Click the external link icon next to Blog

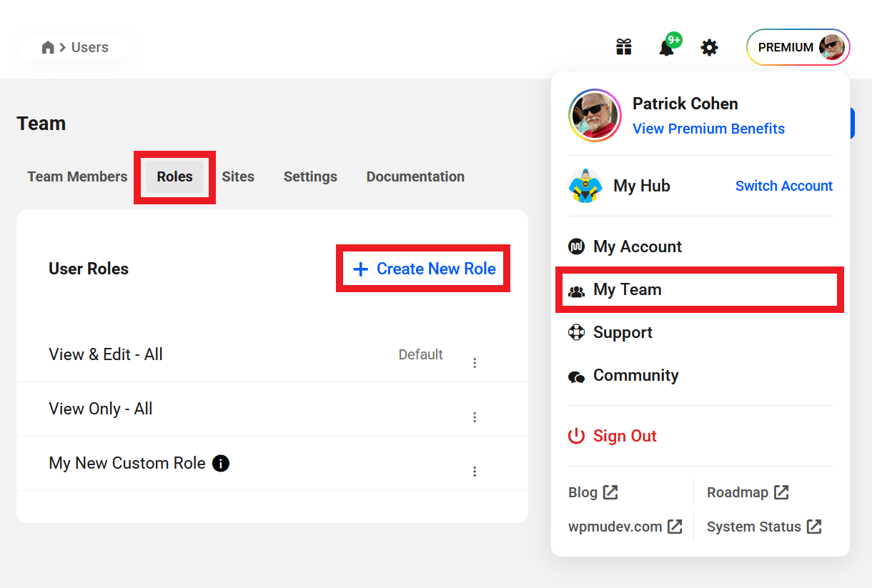coord(610,492)
